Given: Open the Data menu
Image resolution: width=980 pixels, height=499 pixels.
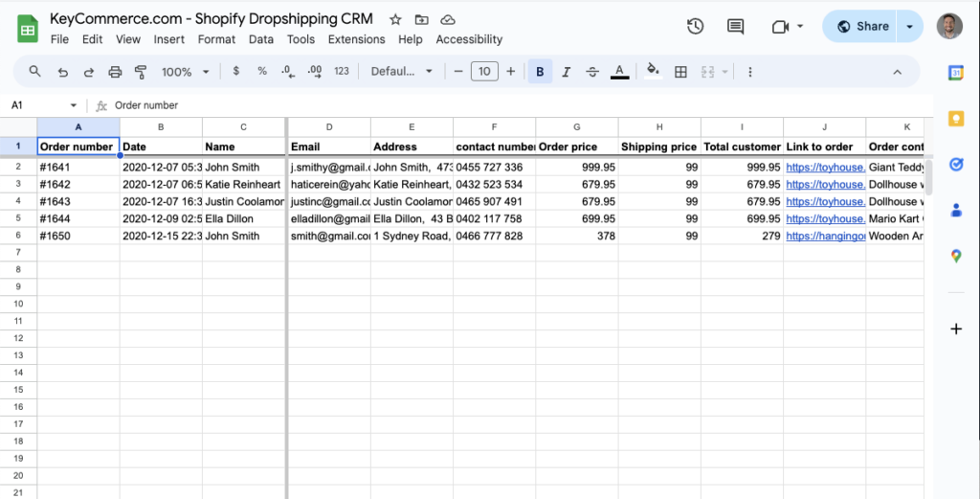Looking at the screenshot, I should tap(260, 39).
